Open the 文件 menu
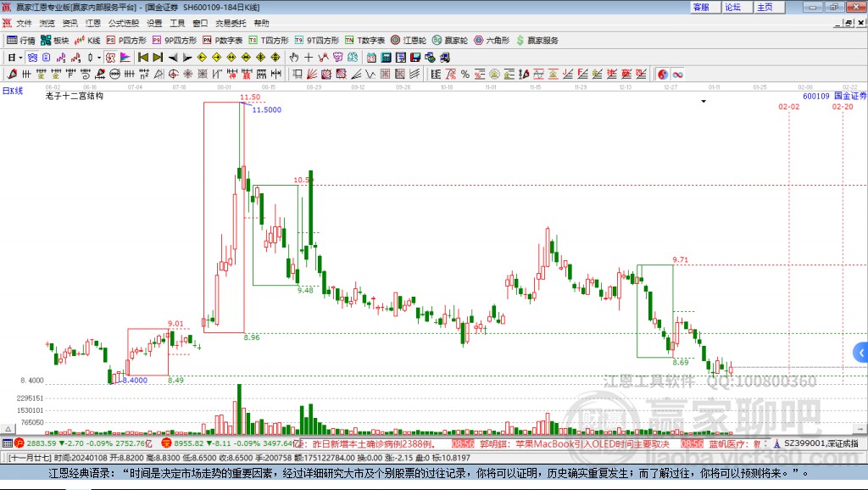The image size is (868, 490). (x=24, y=23)
